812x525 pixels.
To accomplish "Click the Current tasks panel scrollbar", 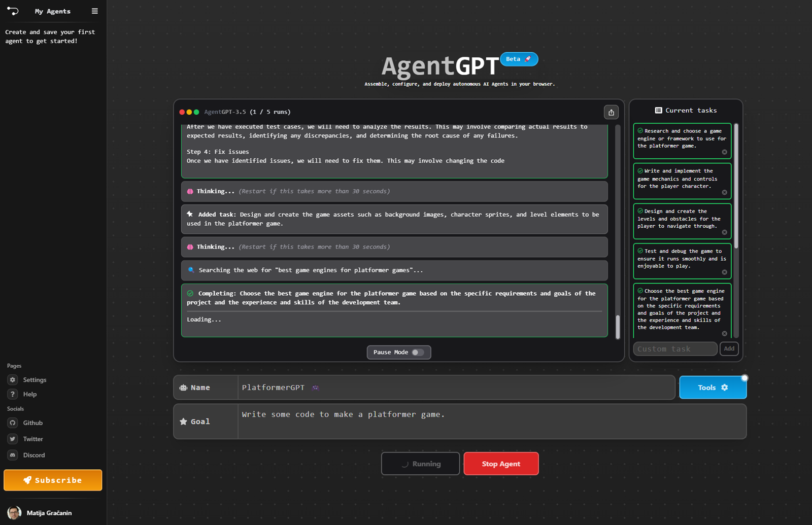I will click(736, 186).
